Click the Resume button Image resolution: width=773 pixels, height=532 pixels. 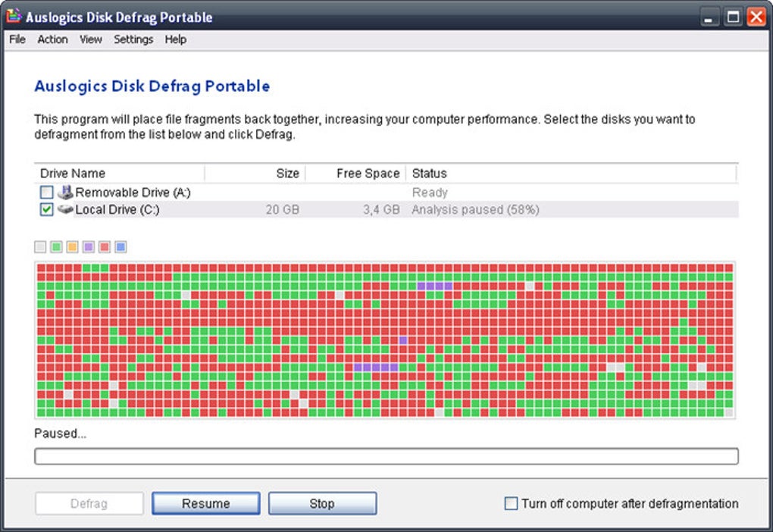(x=206, y=503)
